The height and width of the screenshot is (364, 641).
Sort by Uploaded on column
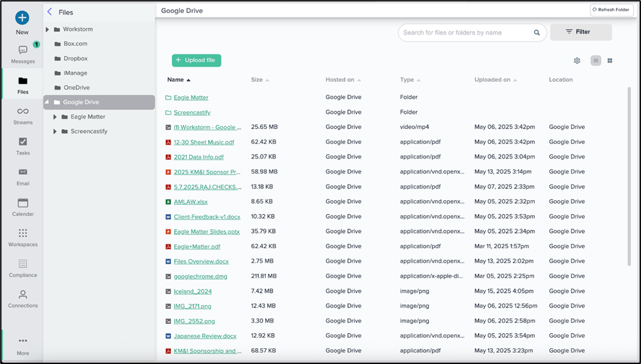[x=496, y=80]
